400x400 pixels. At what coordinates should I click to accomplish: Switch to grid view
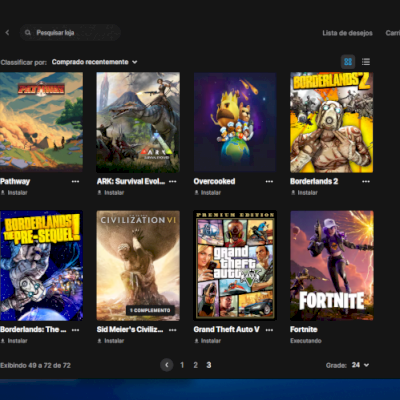[348, 62]
